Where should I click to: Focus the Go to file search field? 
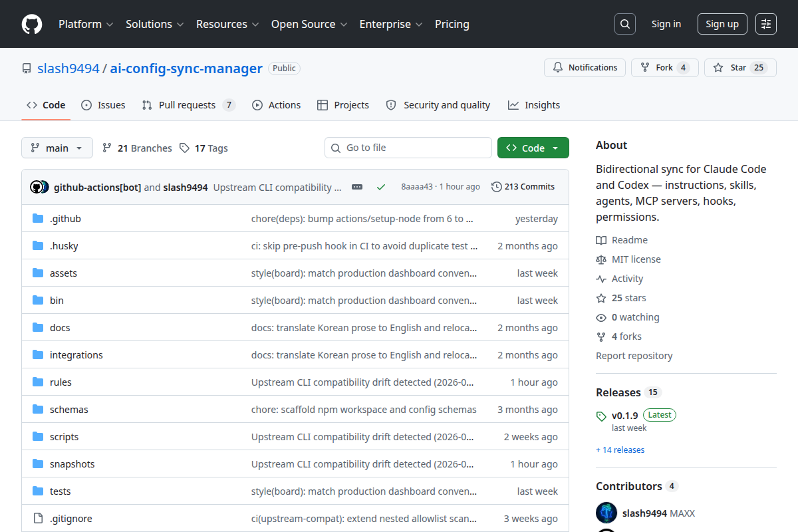pyautogui.click(x=408, y=148)
